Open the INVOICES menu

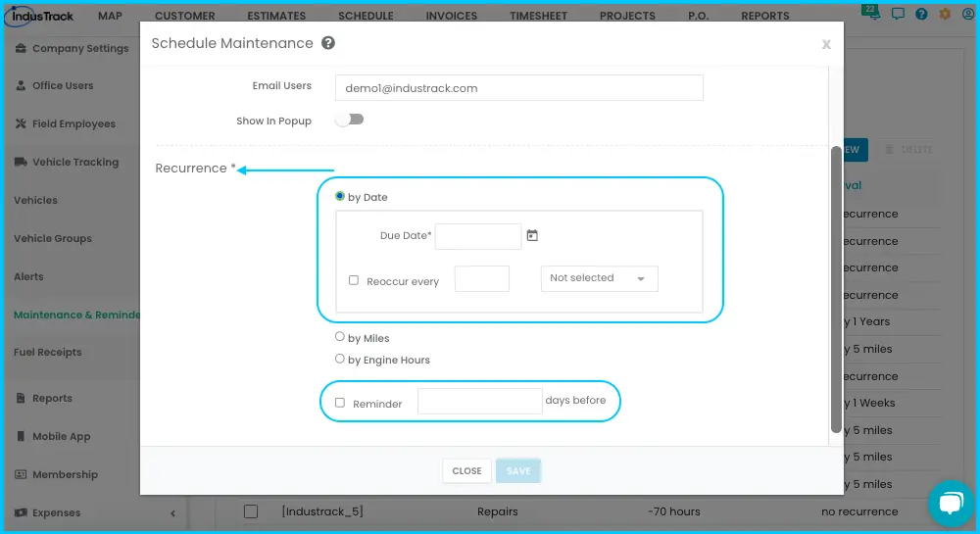coord(452,16)
